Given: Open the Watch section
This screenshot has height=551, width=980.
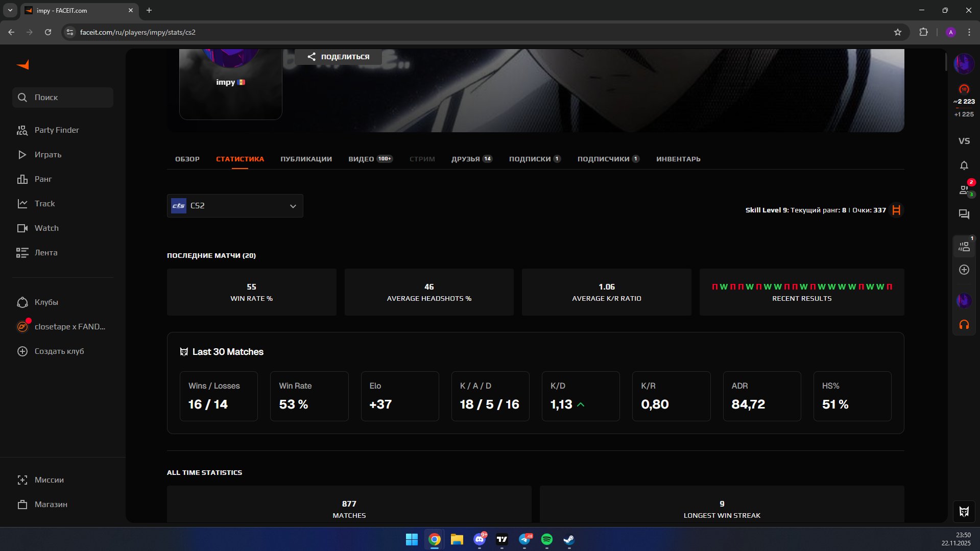Looking at the screenshot, I should (x=46, y=228).
